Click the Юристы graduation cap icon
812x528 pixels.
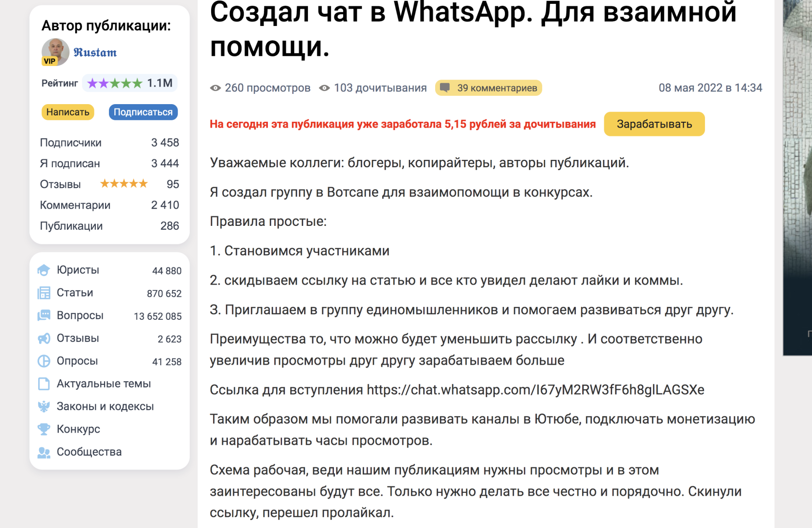click(x=44, y=270)
